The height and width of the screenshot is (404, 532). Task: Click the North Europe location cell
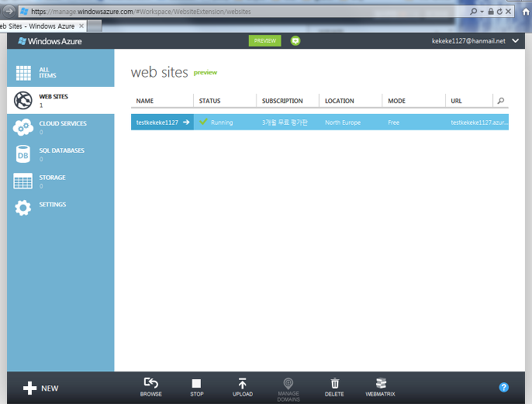pyautogui.click(x=343, y=123)
